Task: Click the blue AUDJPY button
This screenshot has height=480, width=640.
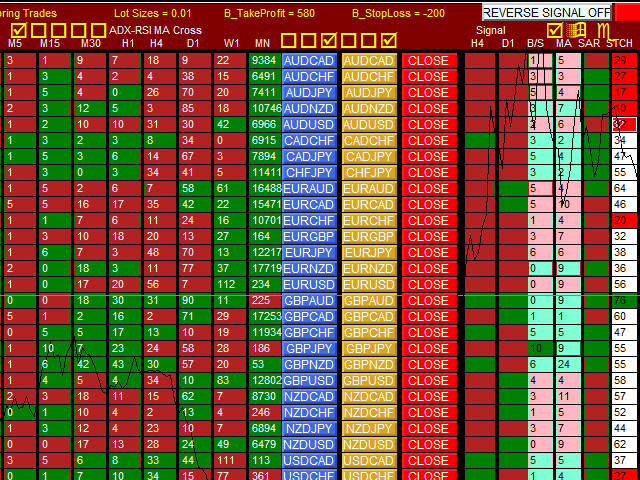Action: click(309, 93)
